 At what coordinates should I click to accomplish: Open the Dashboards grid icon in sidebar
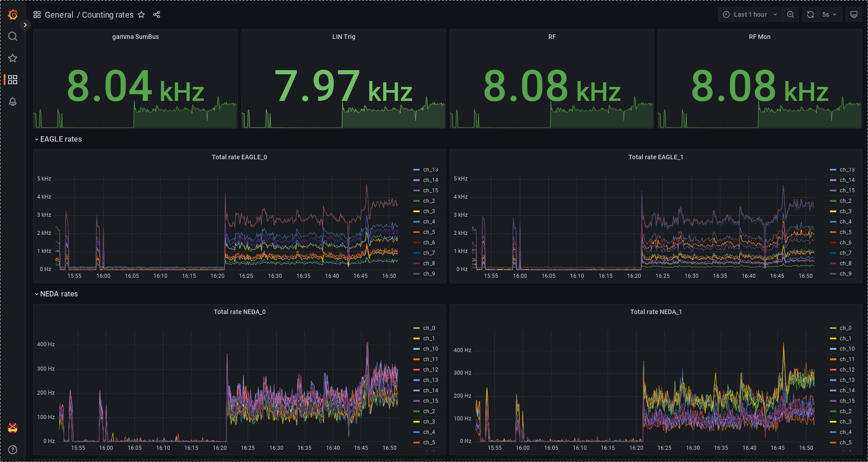pos(13,80)
